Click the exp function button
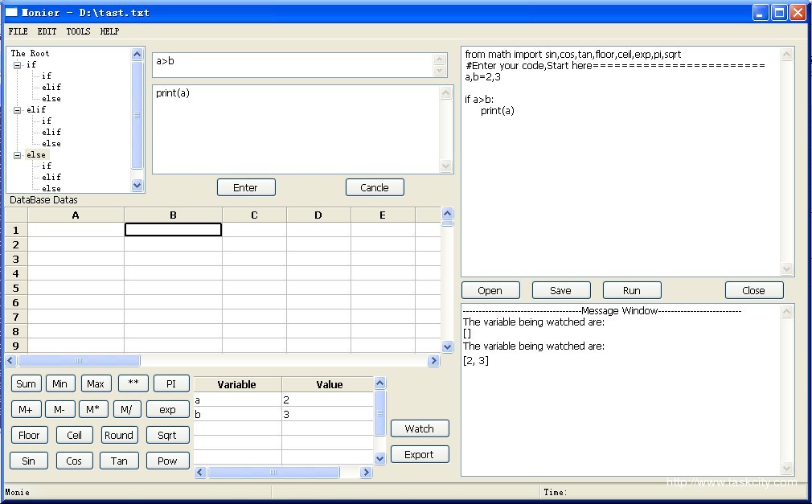812x504 pixels. 167,409
